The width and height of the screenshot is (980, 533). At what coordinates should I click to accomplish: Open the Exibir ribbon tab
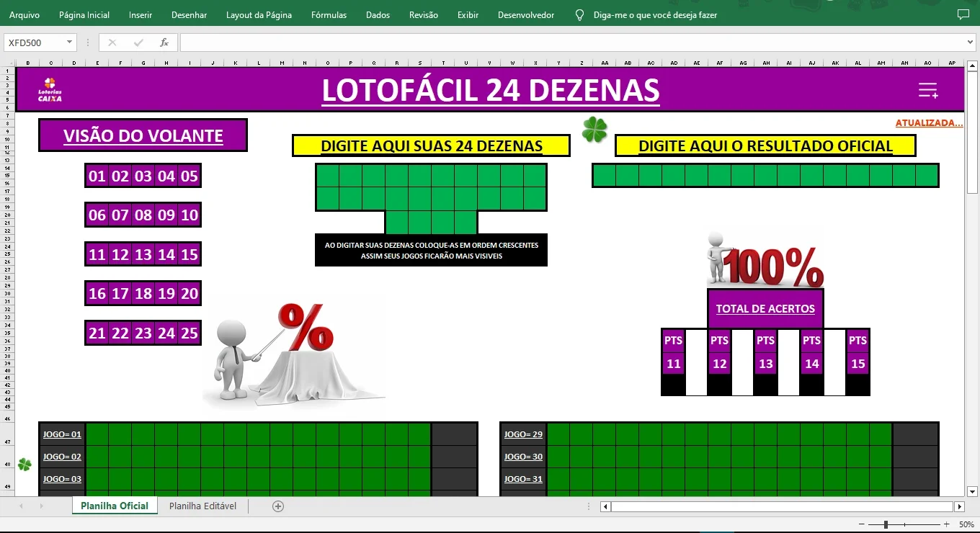point(468,14)
